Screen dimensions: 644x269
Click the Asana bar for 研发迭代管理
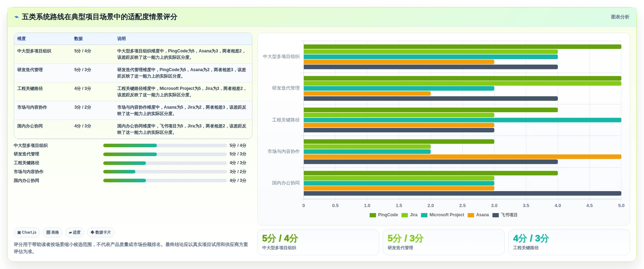click(x=367, y=93)
